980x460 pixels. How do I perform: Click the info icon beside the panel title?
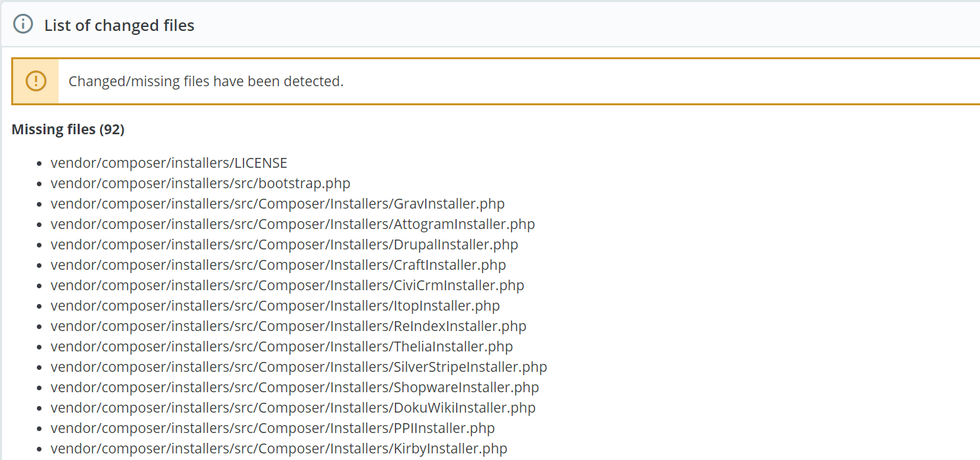(x=23, y=25)
